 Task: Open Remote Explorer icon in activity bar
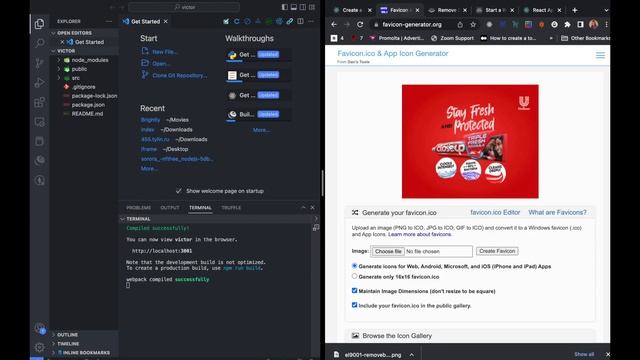tap(40, 122)
